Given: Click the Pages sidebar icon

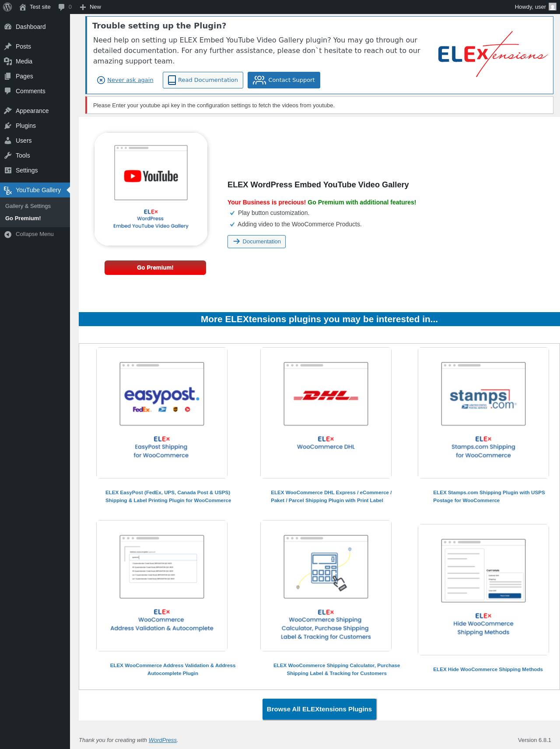Looking at the screenshot, I should (x=8, y=76).
